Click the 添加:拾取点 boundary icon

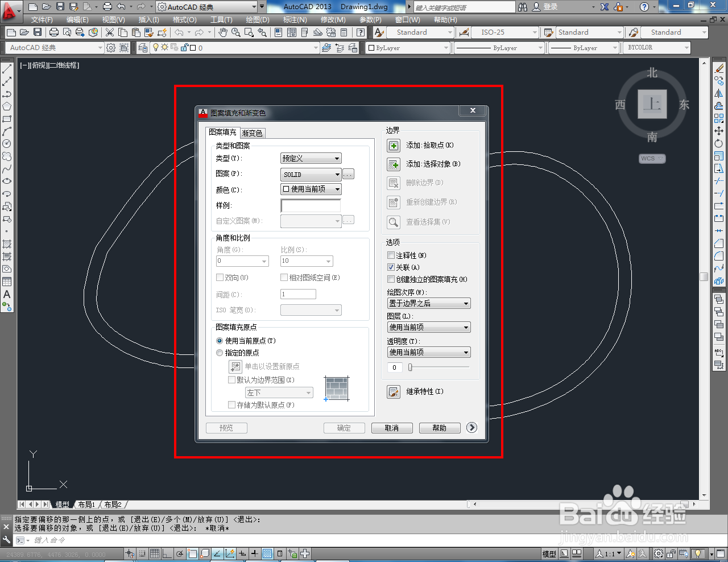coord(393,145)
